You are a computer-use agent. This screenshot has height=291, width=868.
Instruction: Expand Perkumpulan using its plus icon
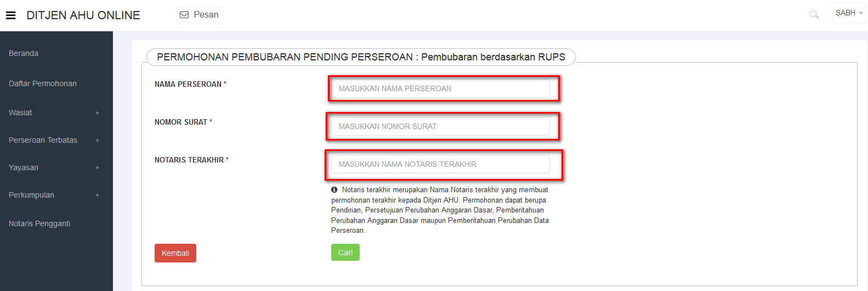(97, 195)
